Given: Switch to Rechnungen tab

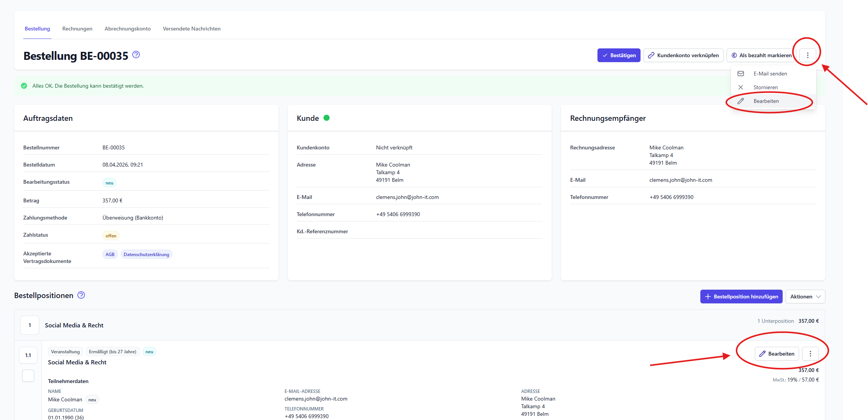Looking at the screenshot, I should [x=77, y=29].
